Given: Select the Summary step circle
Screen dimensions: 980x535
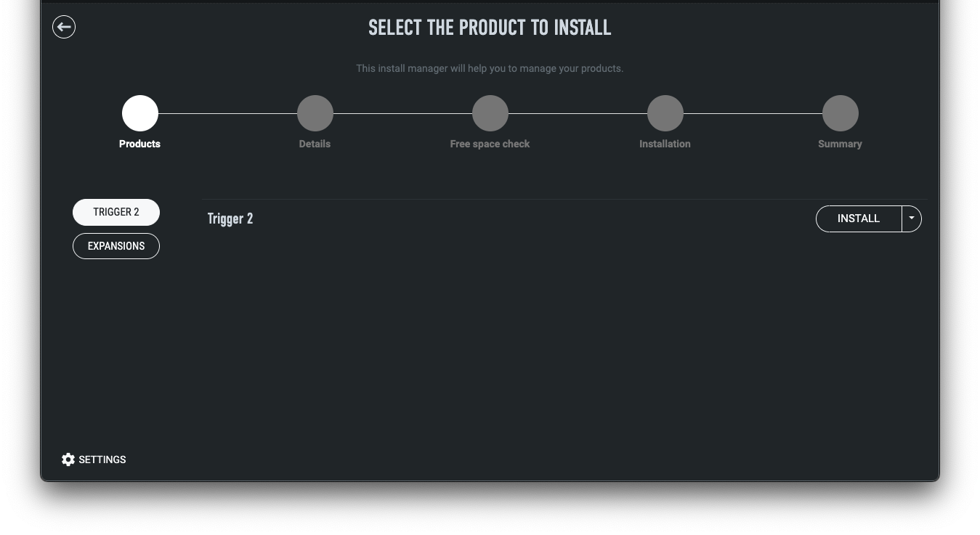Looking at the screenshot, I should click(x=841, y=113).
